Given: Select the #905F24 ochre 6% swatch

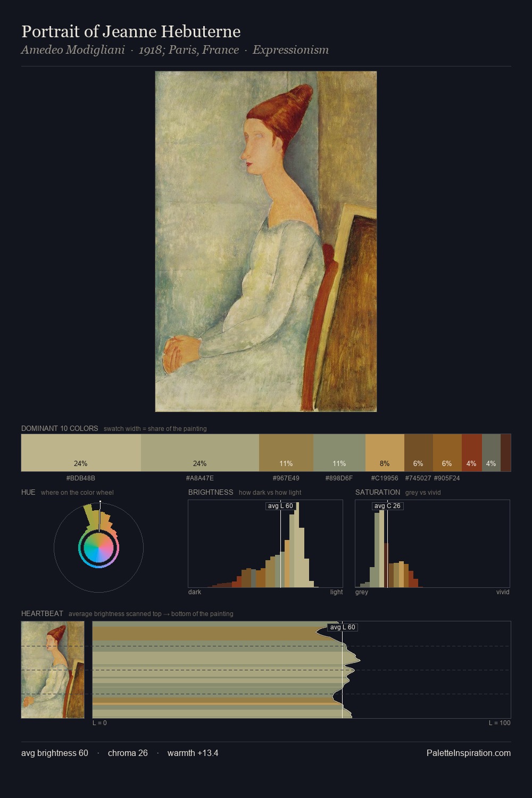Looking at the screenshot, I should [x=447, y=453].
